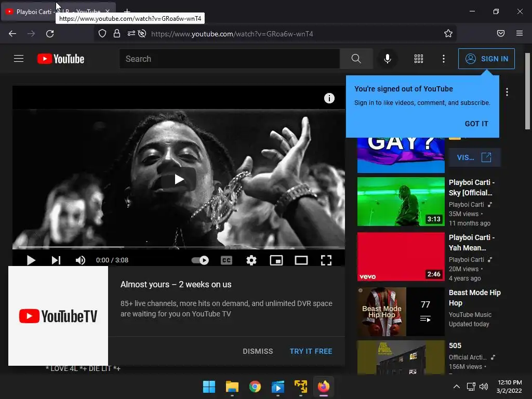
Task: Click the large center play button
Action: (179, 179)
